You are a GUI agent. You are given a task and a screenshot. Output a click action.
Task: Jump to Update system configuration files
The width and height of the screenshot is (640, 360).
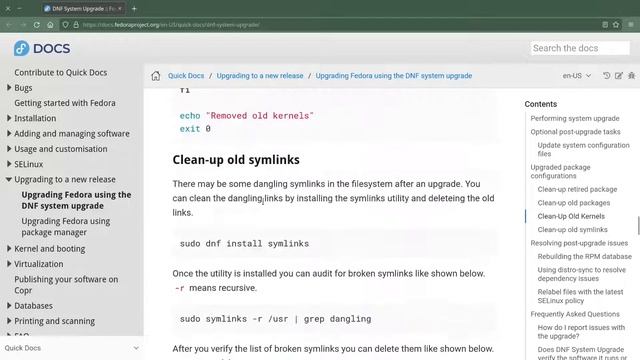tap(583, 149)
